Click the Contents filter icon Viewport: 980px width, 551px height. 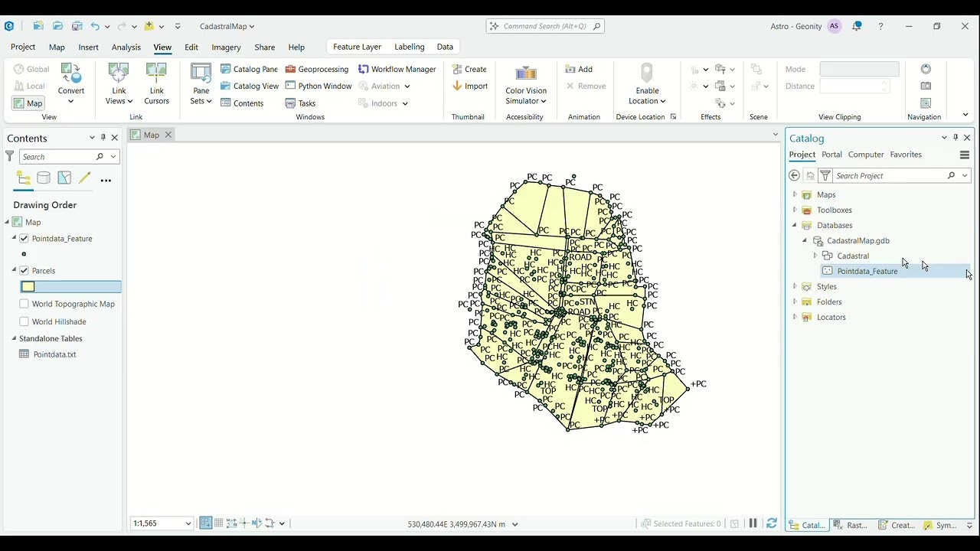pyautogui.click(x=9, y=157)
